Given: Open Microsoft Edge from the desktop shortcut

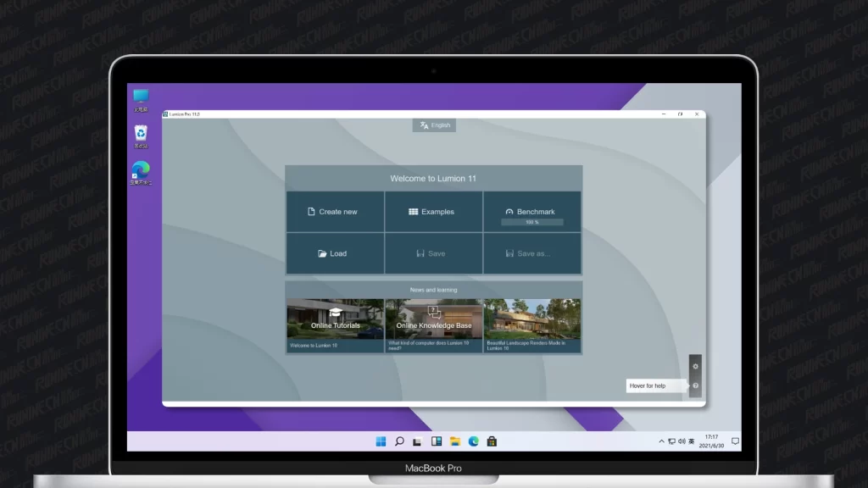Looking at the screenshot, I should point(141,171).
